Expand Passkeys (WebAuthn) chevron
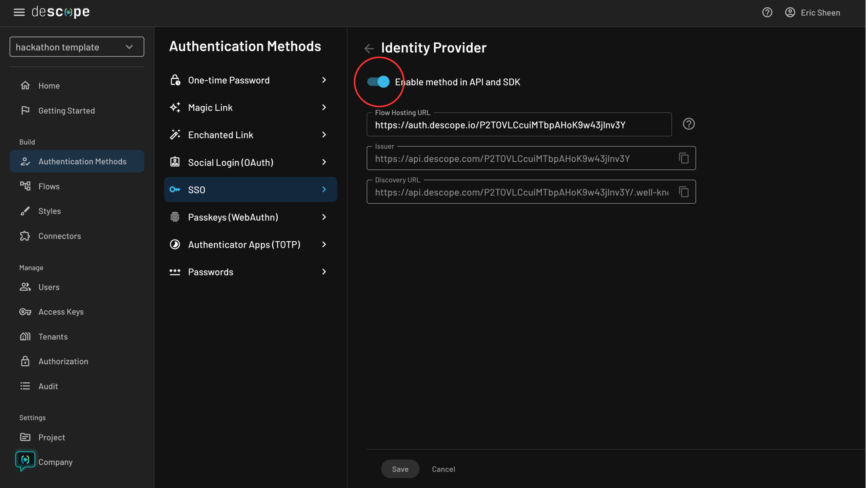Image resolution: width=868 pixels, height=488 pixels. [324, 217]
